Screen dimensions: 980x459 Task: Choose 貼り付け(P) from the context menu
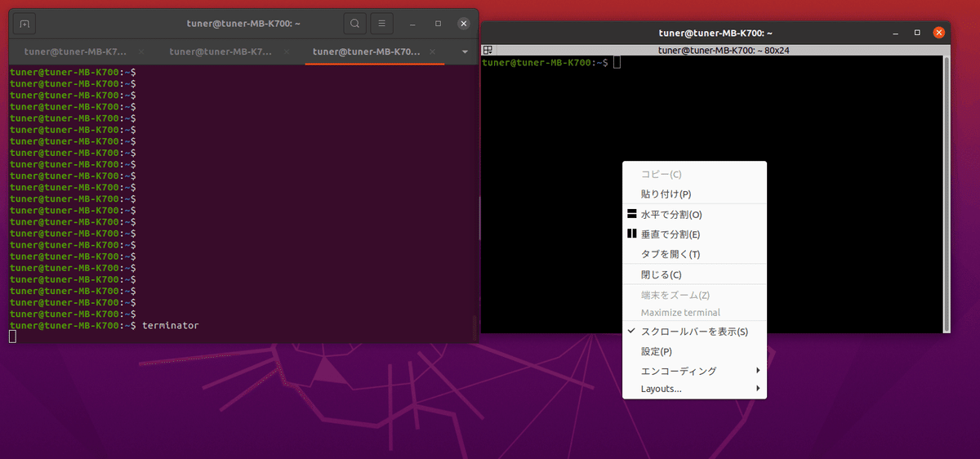[694, 194]
